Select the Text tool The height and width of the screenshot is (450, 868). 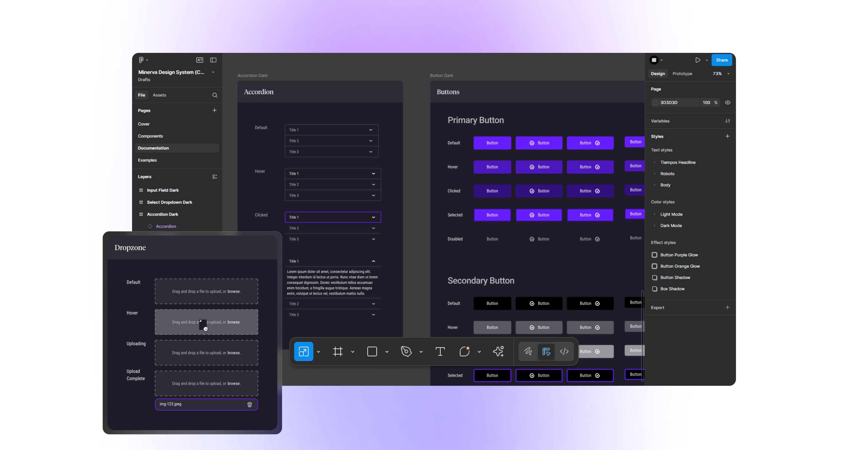coord(440,351)
